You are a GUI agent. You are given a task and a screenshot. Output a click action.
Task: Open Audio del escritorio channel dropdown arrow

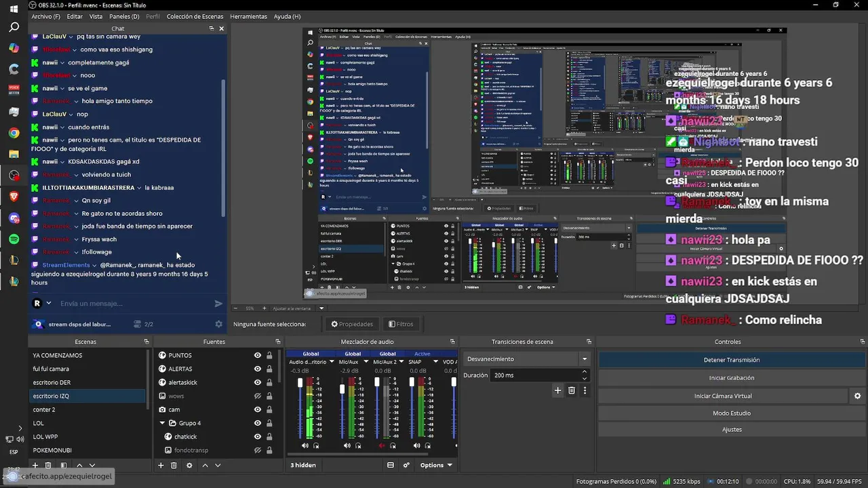[332, 362]
